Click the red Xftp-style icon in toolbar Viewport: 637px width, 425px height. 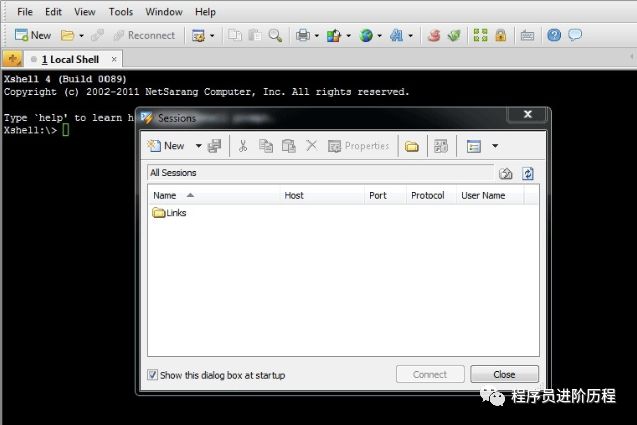[434, 35]
